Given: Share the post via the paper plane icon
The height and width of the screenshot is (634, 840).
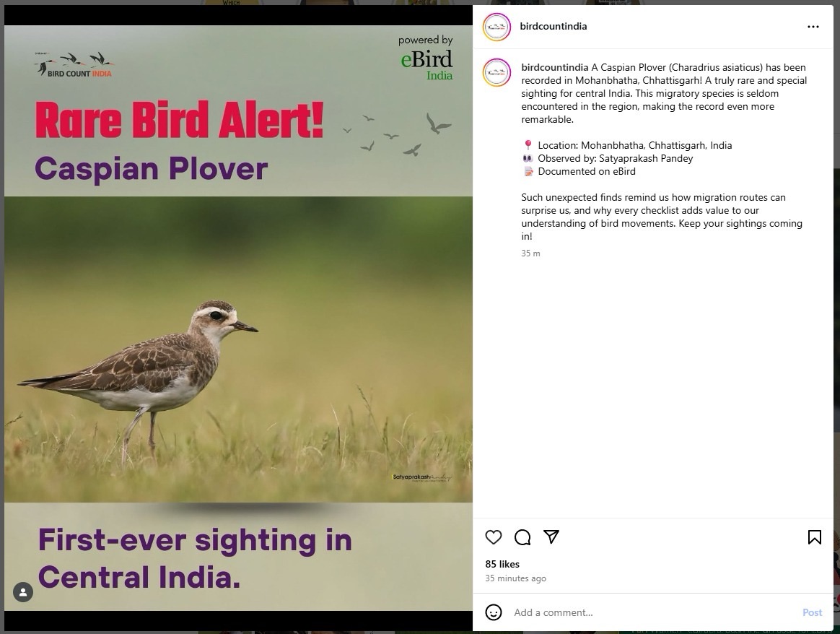Looking at the screenshot, I should pos(551,537).
